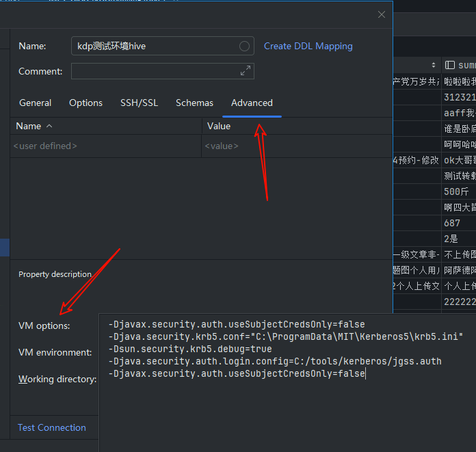Select the 500斤 cell in results table

coord(459,191)
